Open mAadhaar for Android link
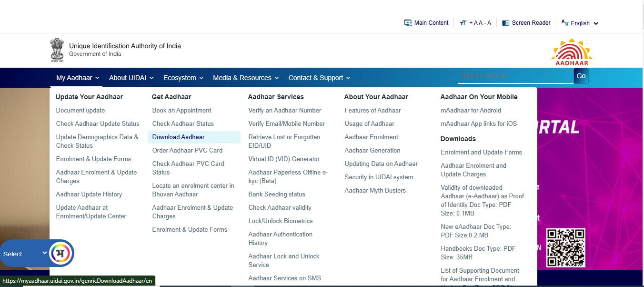Screen dimensions: 644x287 (471, 110)
